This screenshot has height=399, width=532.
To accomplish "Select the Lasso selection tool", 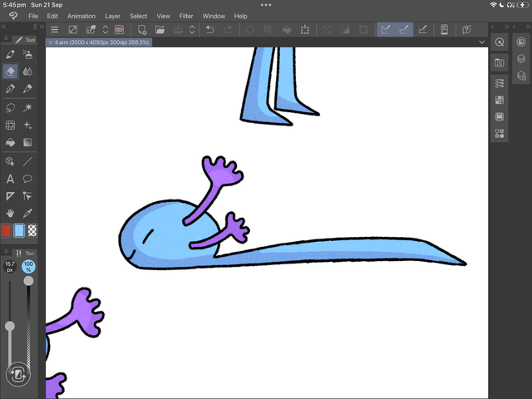I will (x=11, y=107).
